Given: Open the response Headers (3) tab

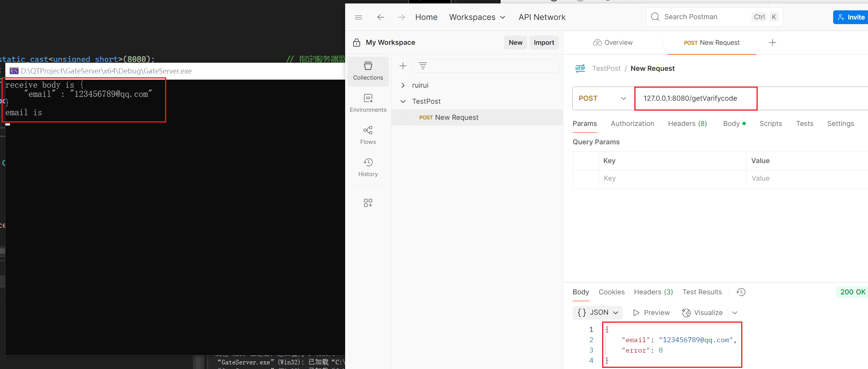Looking at the screenshot, I should tap(653, 292).
